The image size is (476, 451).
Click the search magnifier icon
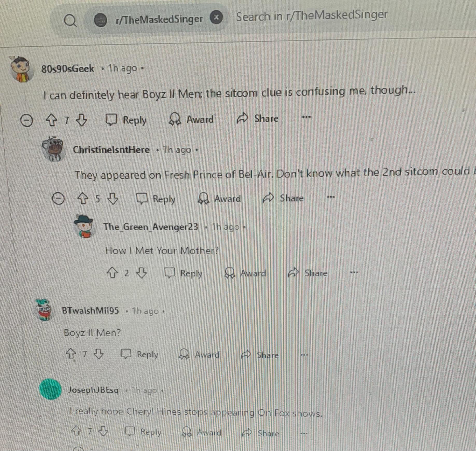coord(70,20)
